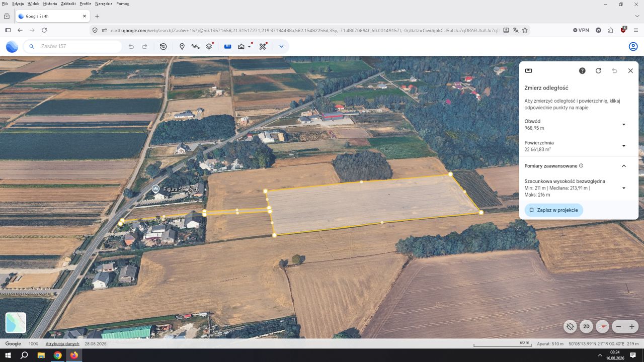The image size is (644, 362).
Task: Click the tracking protection shield icon
Action: coord(95,30)
